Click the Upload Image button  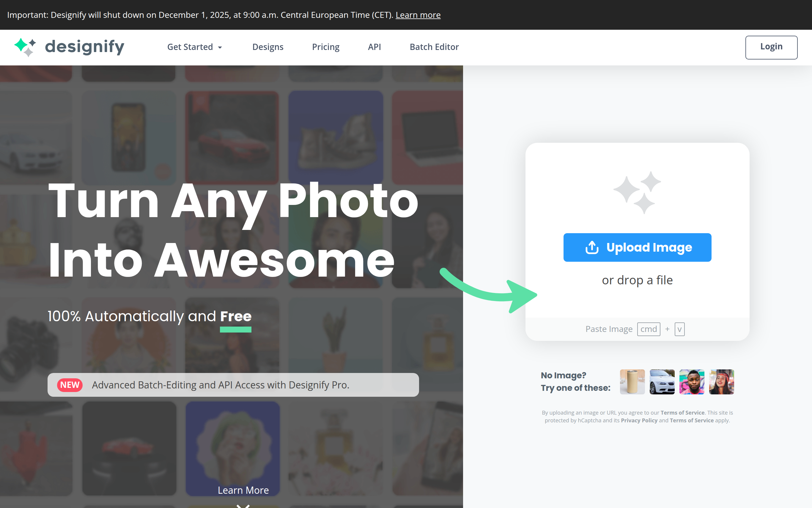click(x=637, y=248)
